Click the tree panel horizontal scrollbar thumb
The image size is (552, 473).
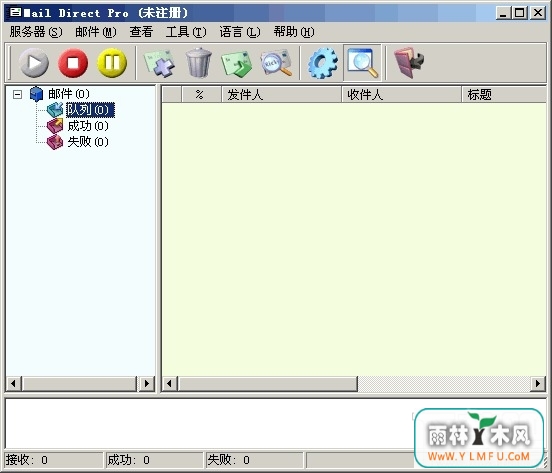pyautogui.click(x=79, y=383)
